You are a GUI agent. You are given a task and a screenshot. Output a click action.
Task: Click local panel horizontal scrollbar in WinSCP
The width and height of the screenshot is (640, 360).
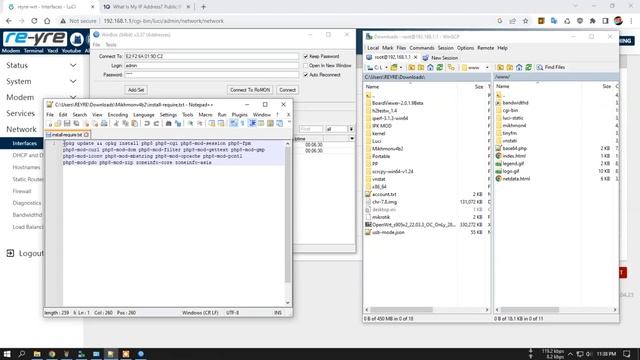pos(401,310)
